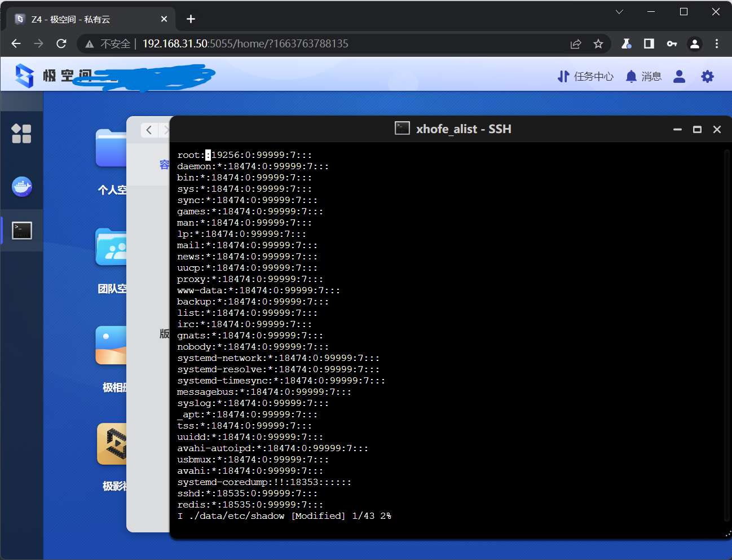
Task: Open the saved passwords key icon
Action: (672, 43)
